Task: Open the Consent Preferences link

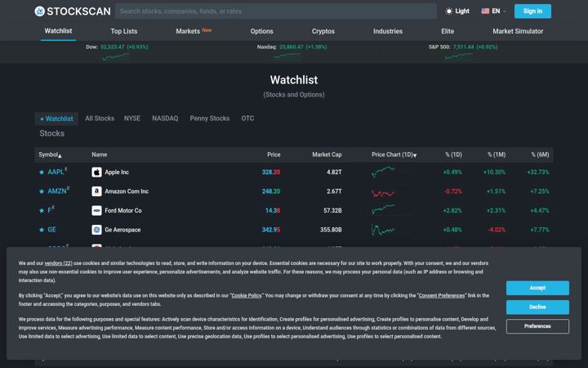Action: pyautogui.click(x=441, y=295)
